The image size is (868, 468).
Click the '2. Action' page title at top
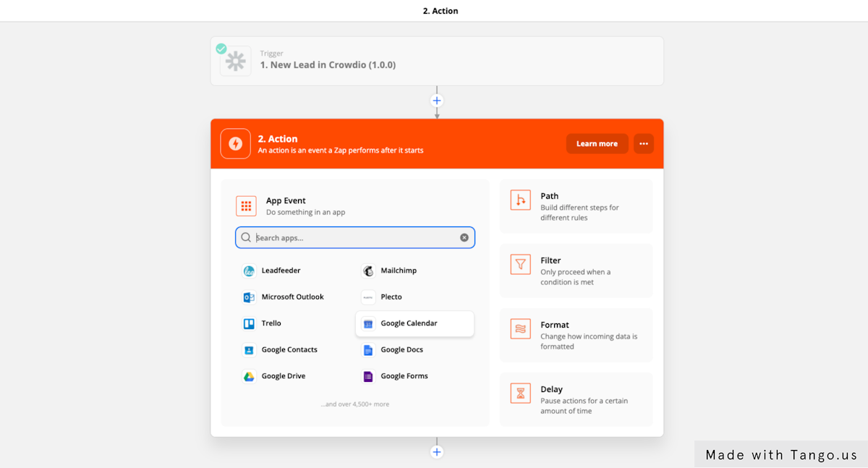click(x=441, y=11)
